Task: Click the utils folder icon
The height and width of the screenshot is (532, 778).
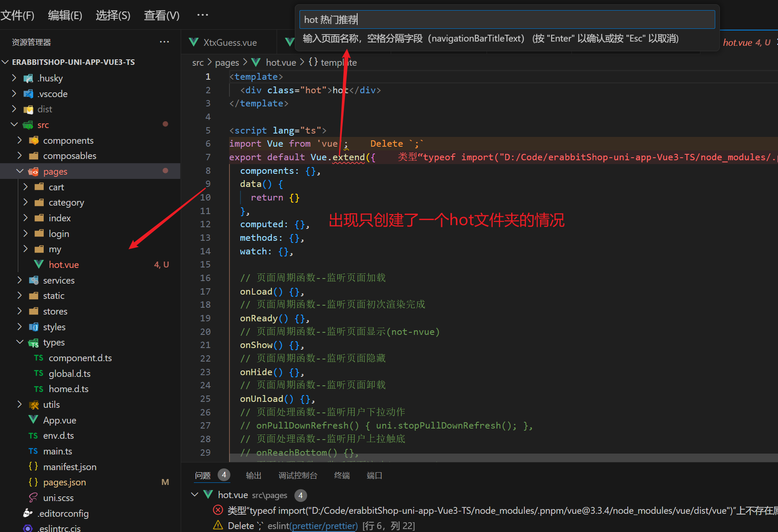Action: click(x=34, y=405)
